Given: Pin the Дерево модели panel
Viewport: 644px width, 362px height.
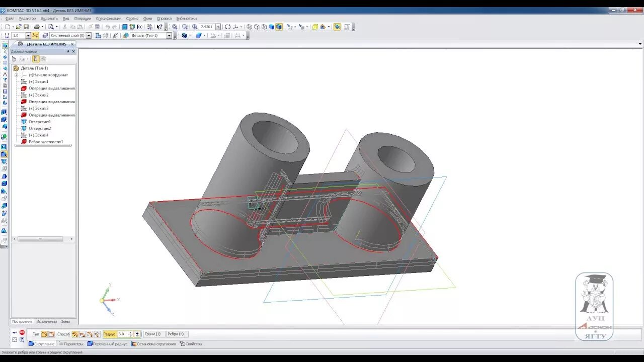Looking at the screenshot, I should (x=67, y=51).
